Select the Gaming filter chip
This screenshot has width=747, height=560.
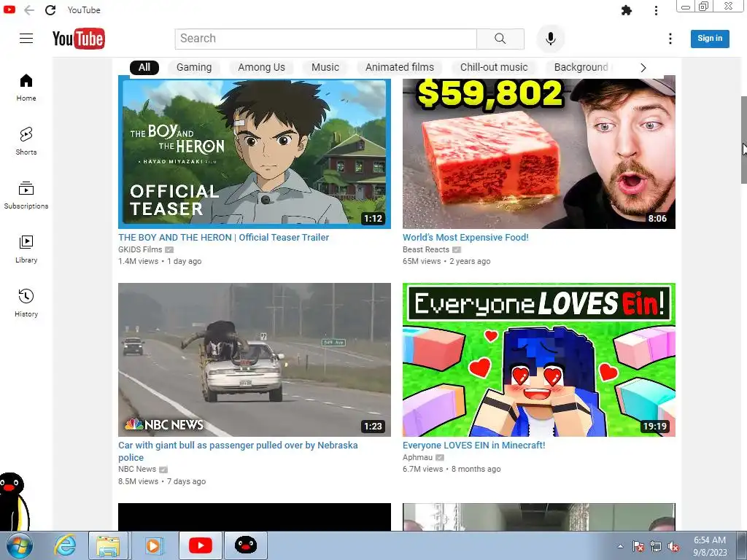194,68
